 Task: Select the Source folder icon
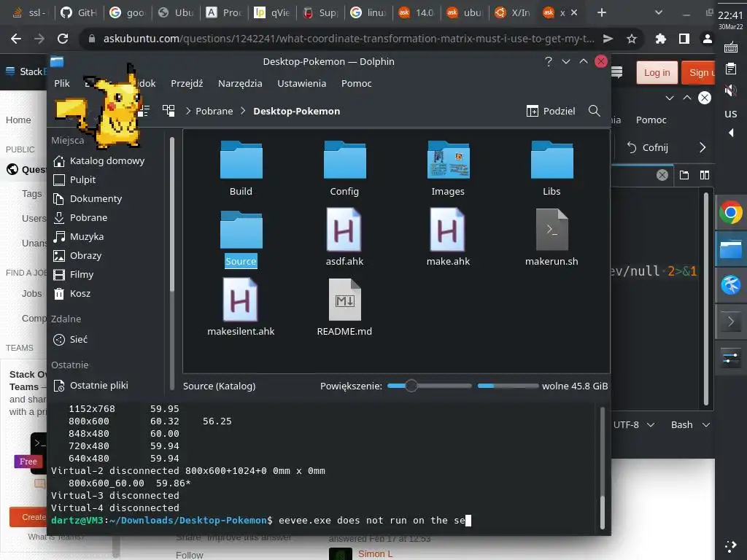[x=241, y=230]
